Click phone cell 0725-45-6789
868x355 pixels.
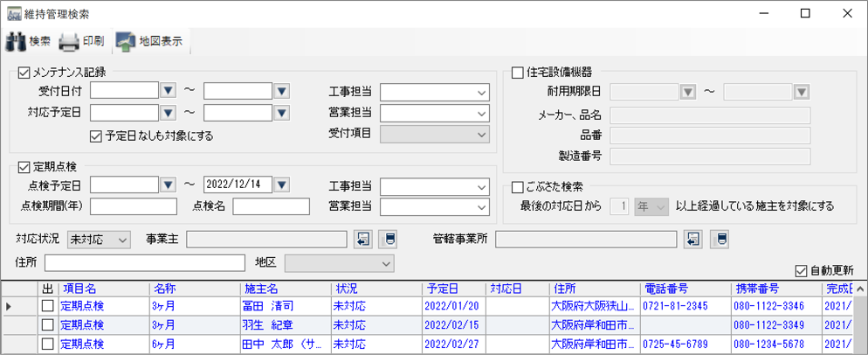pos(685,344)
